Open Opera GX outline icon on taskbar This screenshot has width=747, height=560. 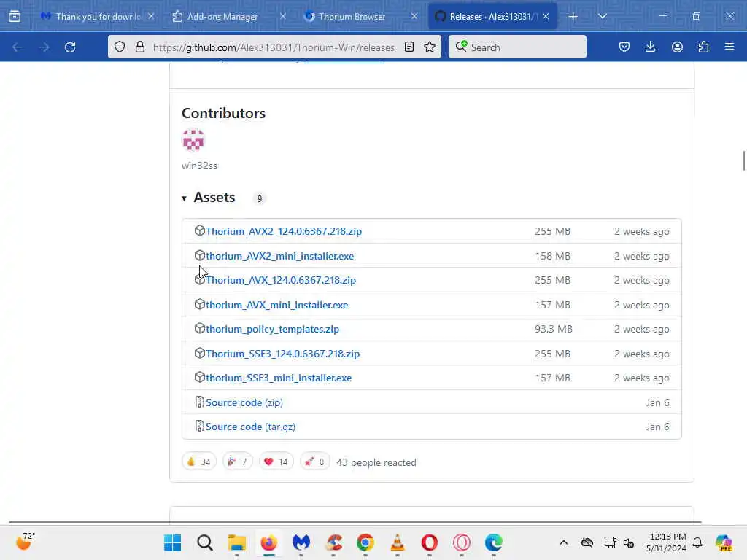tap(462, 542)
